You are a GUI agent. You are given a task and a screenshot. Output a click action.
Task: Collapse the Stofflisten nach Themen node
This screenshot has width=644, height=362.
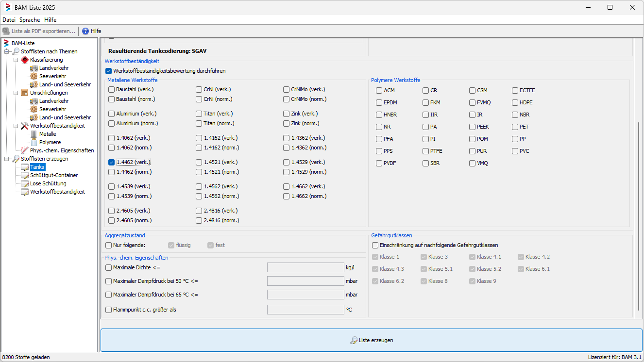point(7,51)
